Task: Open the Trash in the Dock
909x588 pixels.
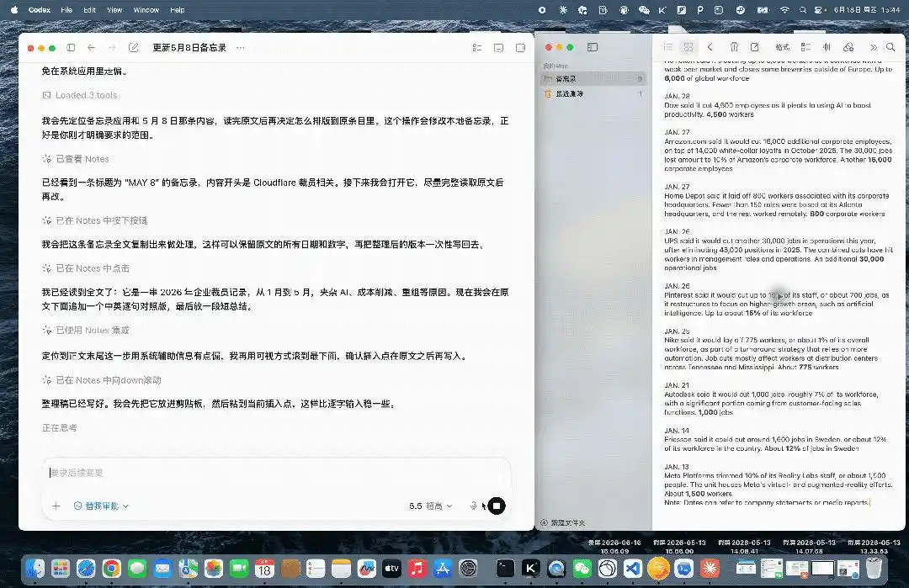Action: click(x=874, y=569)
